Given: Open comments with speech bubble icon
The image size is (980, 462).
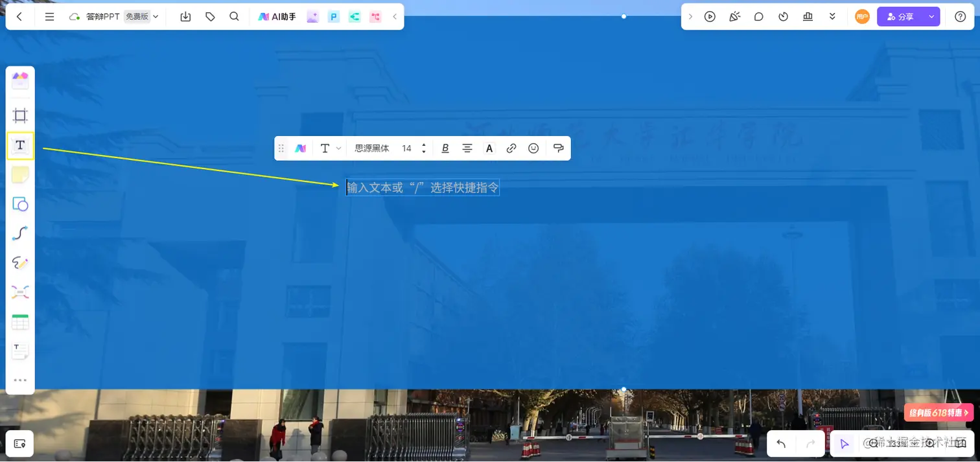Looking at the screenshot, I should point(759,17).
